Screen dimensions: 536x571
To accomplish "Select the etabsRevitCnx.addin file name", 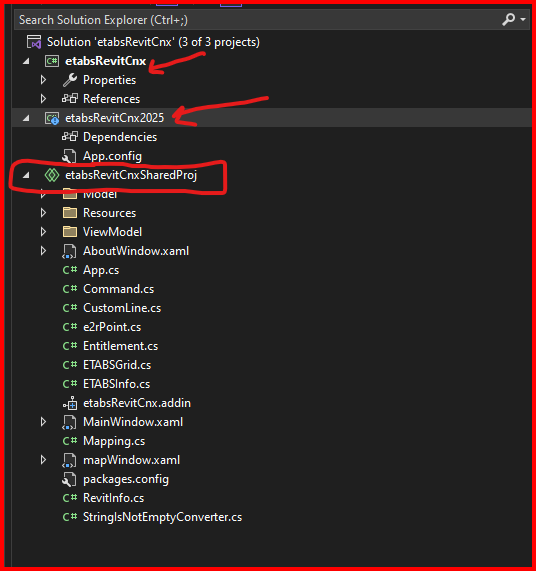I will pyautogui.click(x=137, y=403).
